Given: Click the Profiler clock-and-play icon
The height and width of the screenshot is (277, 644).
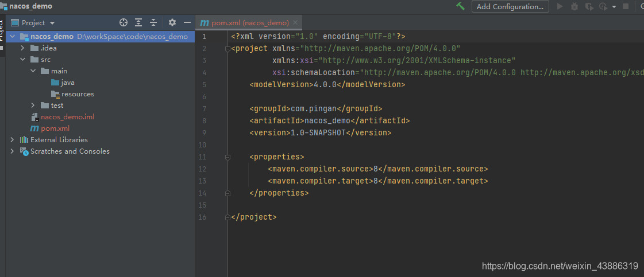Looking at the screenshot, I should coord(603,6).
